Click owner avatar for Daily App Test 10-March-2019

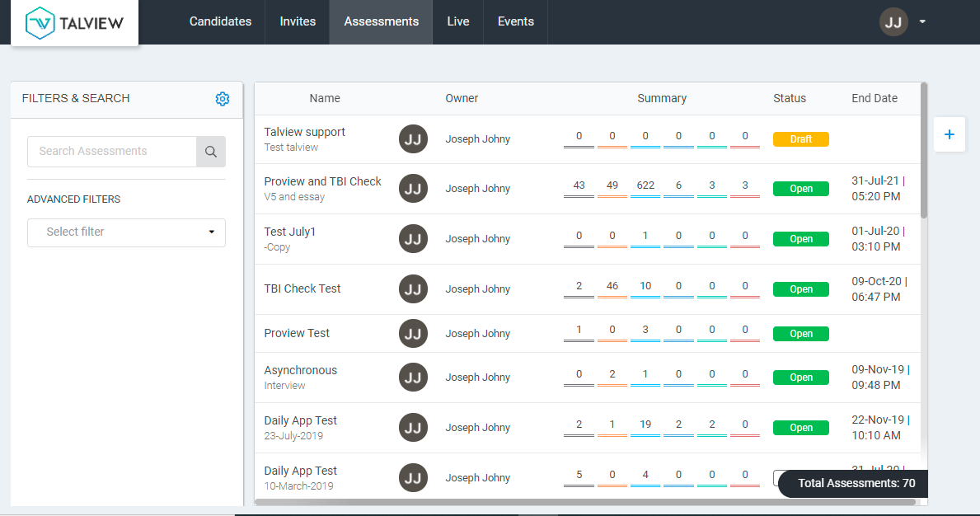pos(413,478)
